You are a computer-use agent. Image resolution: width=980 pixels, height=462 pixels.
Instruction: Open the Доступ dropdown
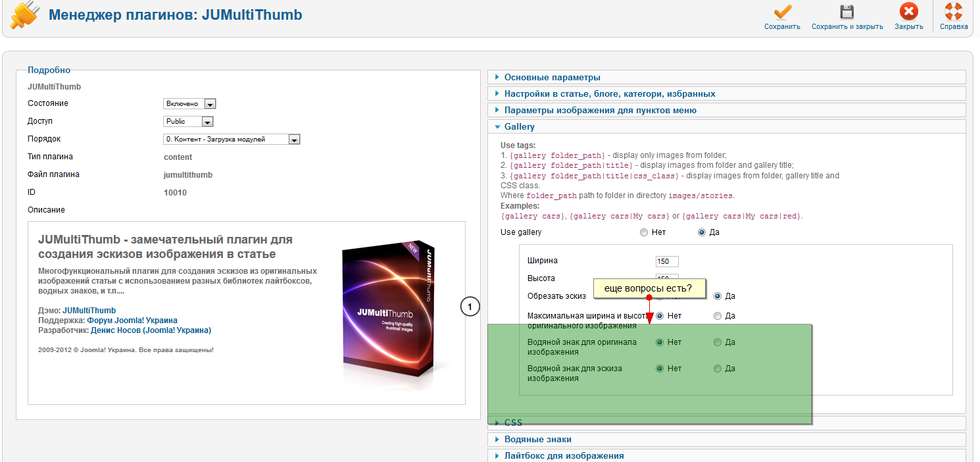tap(188, 122)
